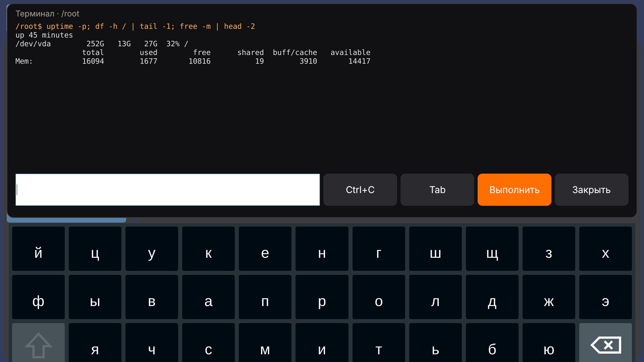The image size is (644, 362).
Task: Tap the в key
Action: tap(152, 297)
